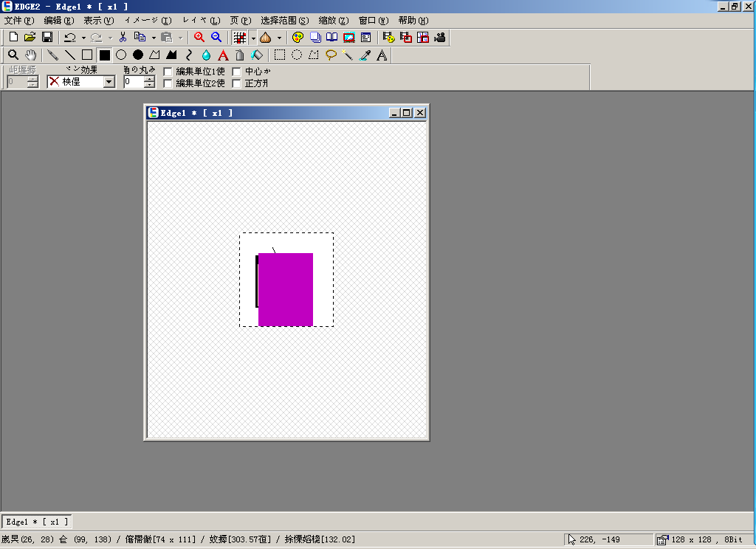
Task: Undo the last action with the arrow button
Action: (x=70, y=37)
